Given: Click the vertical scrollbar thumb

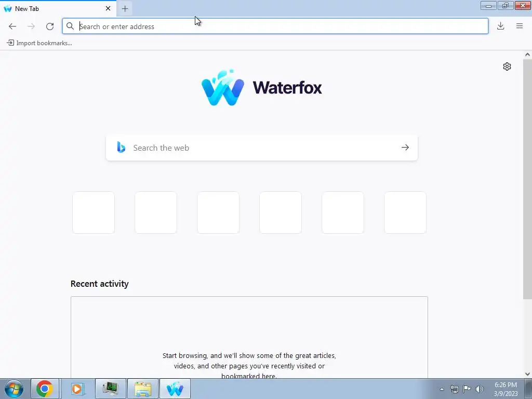Looking at the screenshot, I should pos(527,179).
